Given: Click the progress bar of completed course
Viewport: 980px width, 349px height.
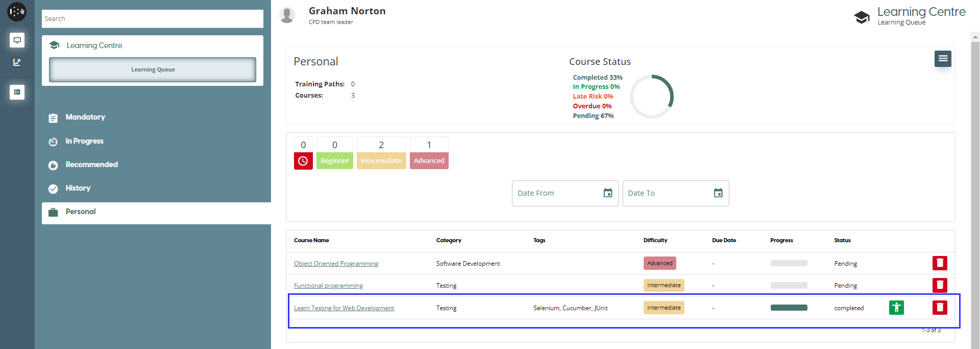Looking at the screenshot, I should (789, 308).
